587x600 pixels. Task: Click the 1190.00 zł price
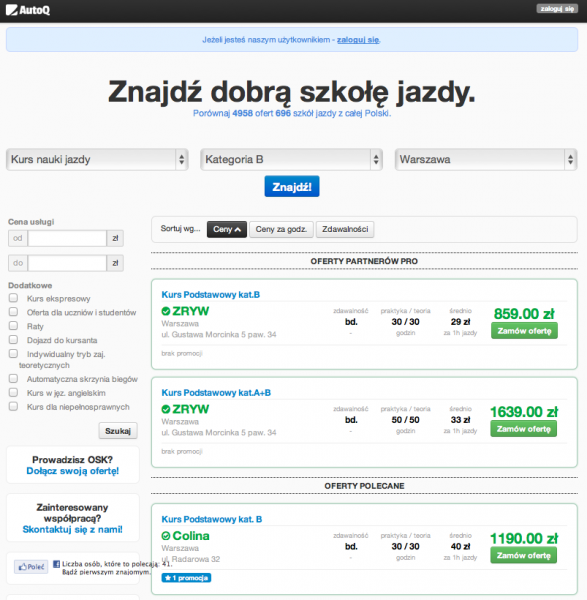tap(524, 538)
